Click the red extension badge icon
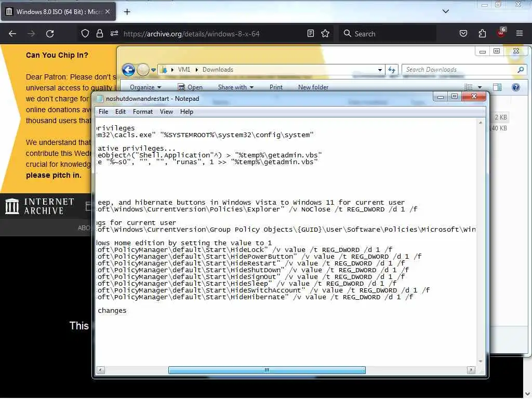Viewport: 532px width, 399px height. 501,33
